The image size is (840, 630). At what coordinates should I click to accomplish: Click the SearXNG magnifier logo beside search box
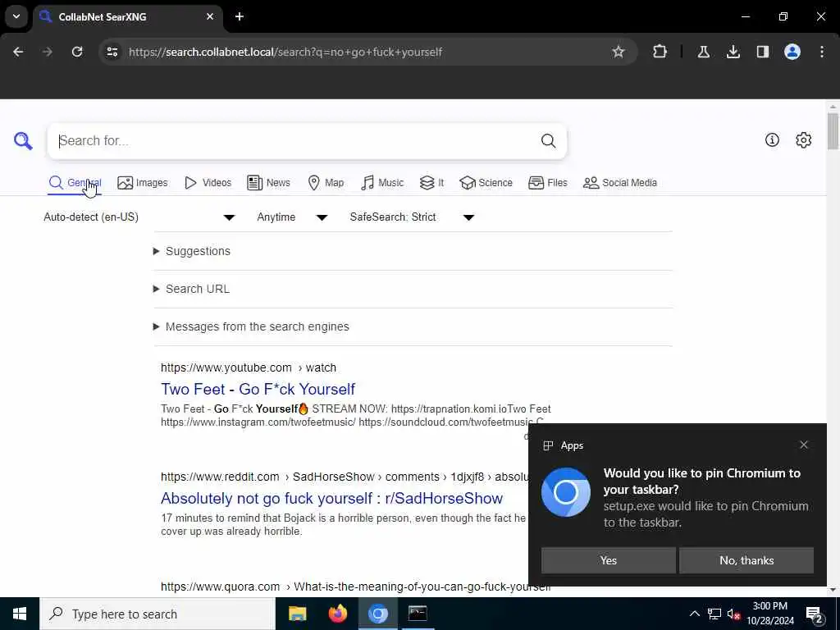click(23, 141)
